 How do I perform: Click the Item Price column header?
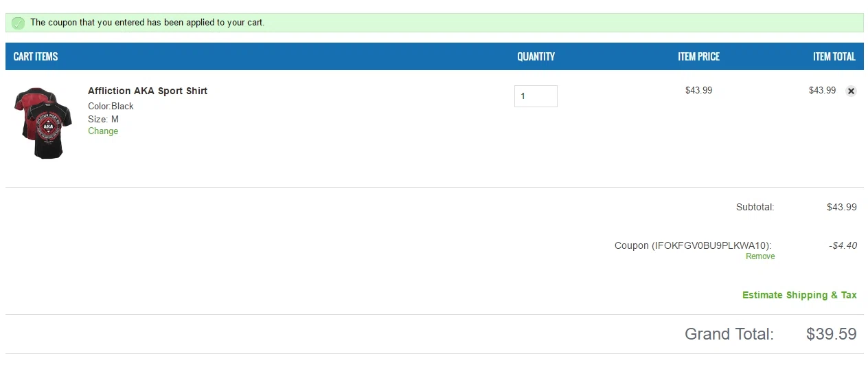click(x=698, y=56)
